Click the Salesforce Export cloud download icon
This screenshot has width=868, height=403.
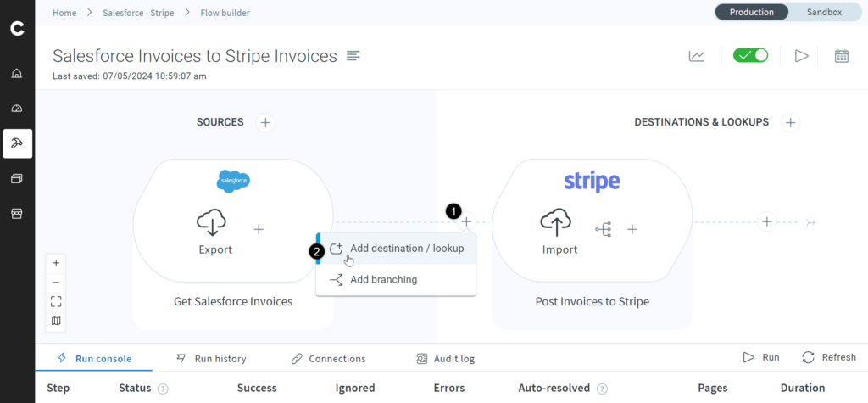pyautogui.click(x=212, y=223)
